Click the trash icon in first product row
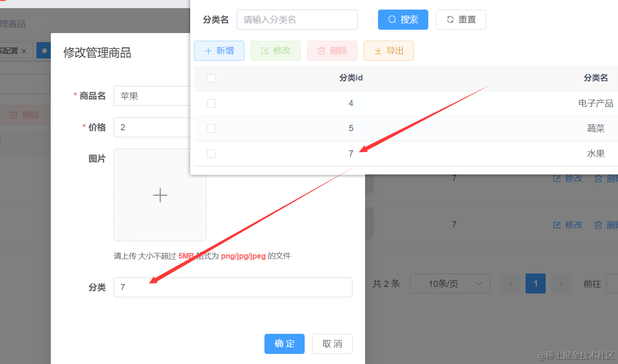This screenshot has height=364, width=618. pos(598,178)
